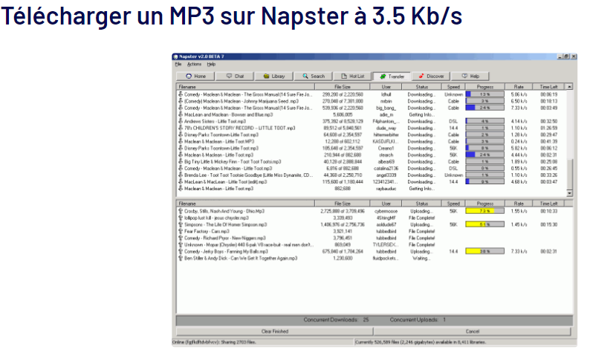Click downloads list scroll down arrow
This screenshot has height=364, width=616.
569,193
